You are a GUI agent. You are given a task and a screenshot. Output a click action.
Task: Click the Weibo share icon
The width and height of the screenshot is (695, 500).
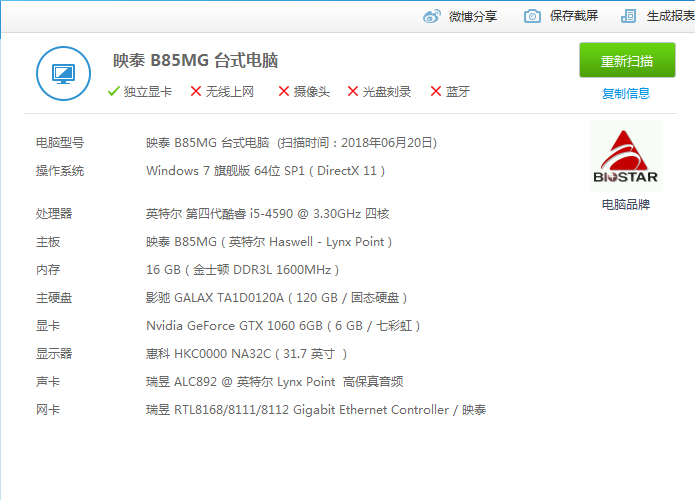click(432, 16)
